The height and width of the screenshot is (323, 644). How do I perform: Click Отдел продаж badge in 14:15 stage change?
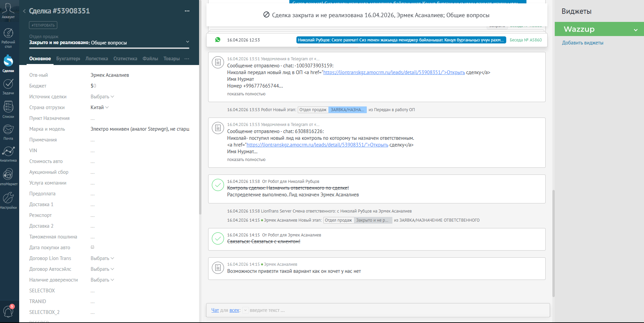click(339, 220)
